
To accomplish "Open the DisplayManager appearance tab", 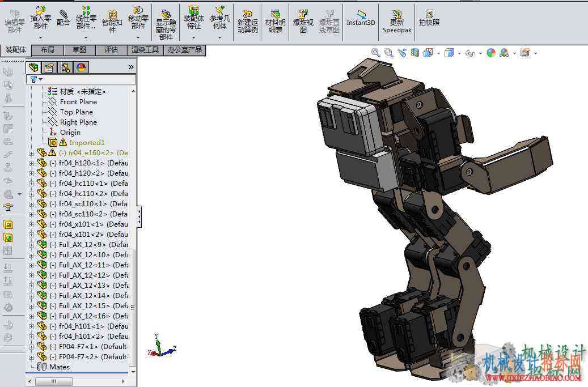I will point(81,67).
